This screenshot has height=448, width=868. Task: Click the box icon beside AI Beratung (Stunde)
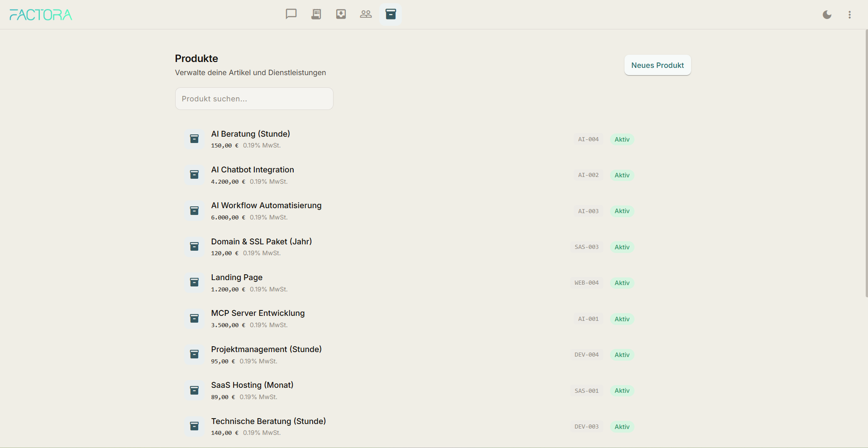[194, 139]
